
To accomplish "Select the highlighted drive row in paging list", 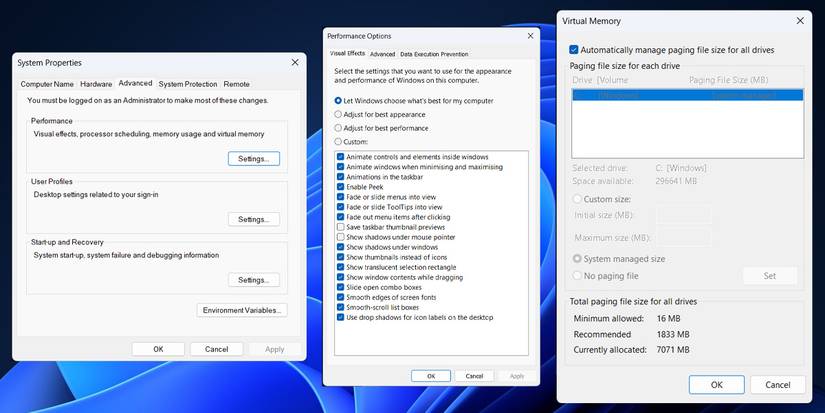I will 688,95.
